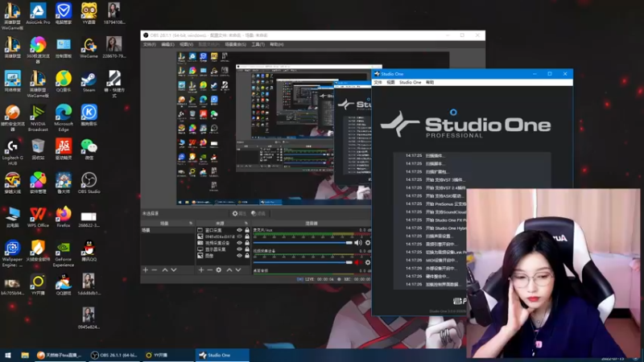Open the AsioLink Pro desktop shortcut
644x362 pixels.
coord(38,14)
